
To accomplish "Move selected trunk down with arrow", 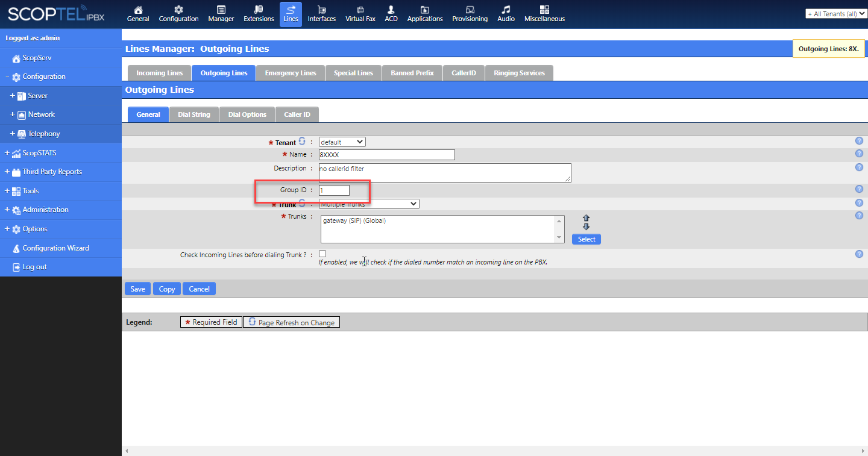I will 586,226.
